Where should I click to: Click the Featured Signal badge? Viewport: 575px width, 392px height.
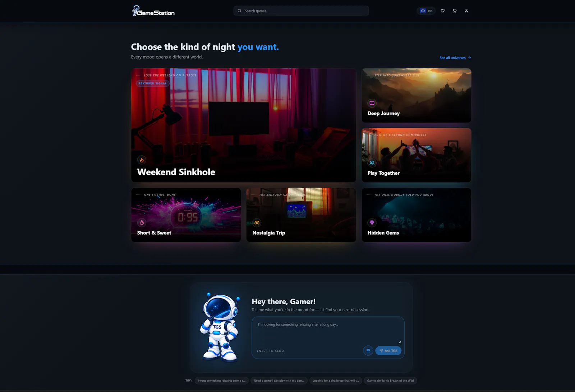click(x=153, y=83)
